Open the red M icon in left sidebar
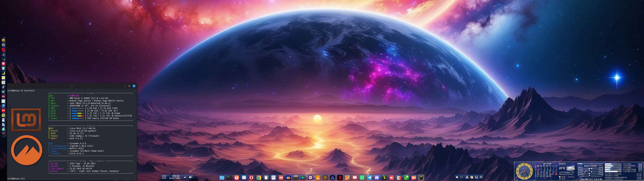This screenshot has height=181, width=644. [3, 110]
